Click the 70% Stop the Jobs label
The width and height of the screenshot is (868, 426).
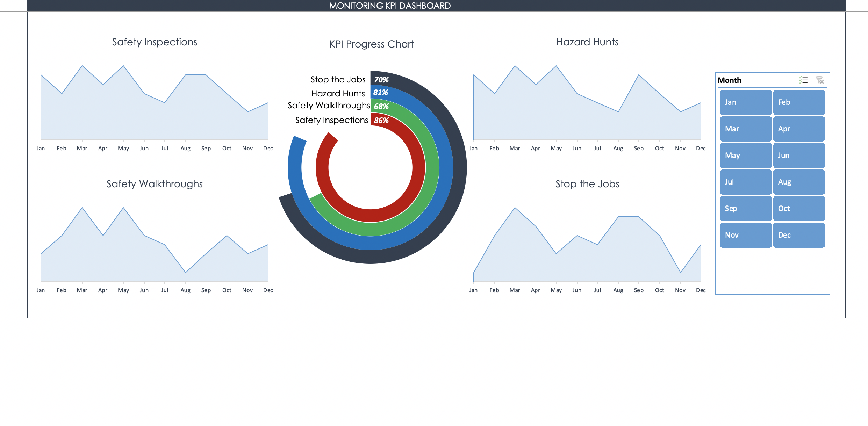pyautogui.click(x=381, y=80)
